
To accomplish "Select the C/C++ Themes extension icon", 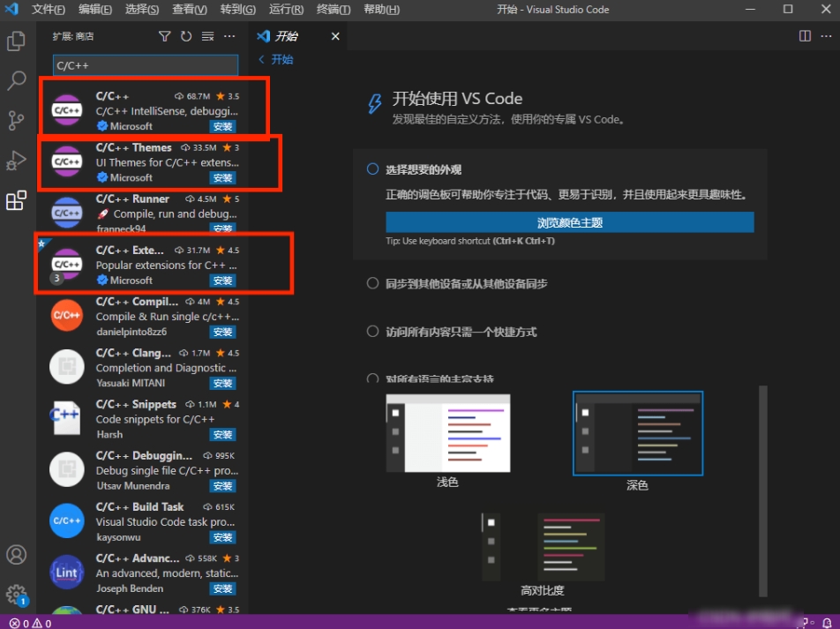I will click(66, 161).
